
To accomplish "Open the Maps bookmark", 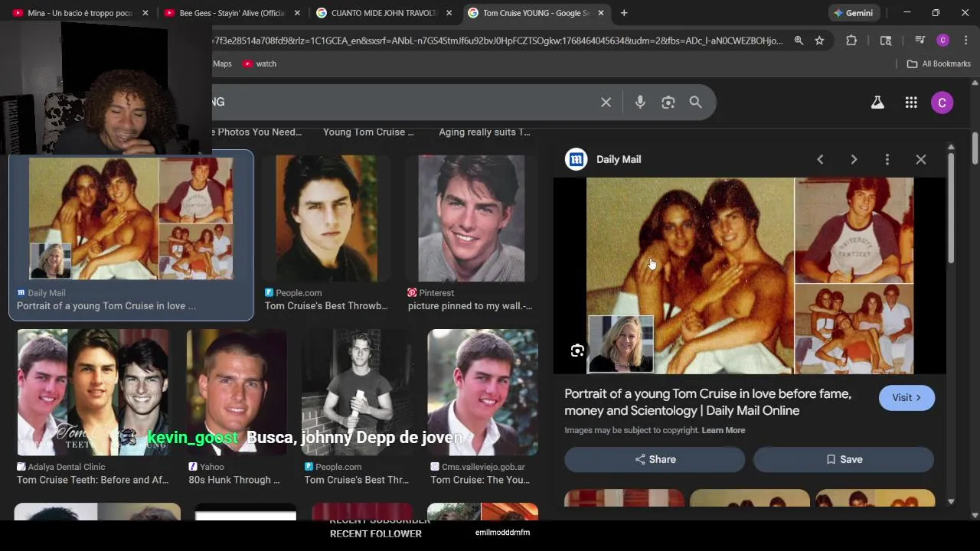I will (222, 64).
